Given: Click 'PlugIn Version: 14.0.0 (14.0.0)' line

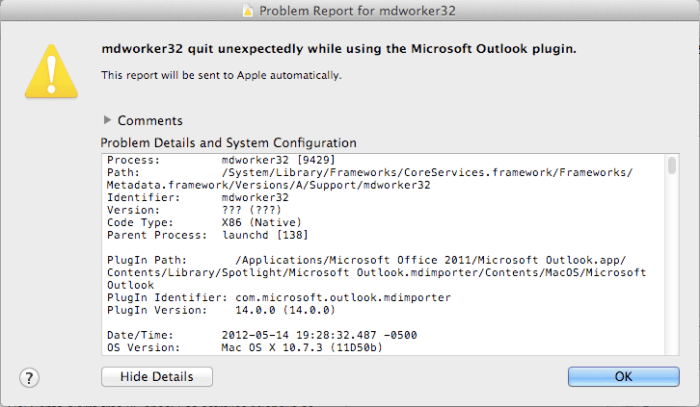Looking at the screenshot, I should pyautogui.click(x=221, y=310).
